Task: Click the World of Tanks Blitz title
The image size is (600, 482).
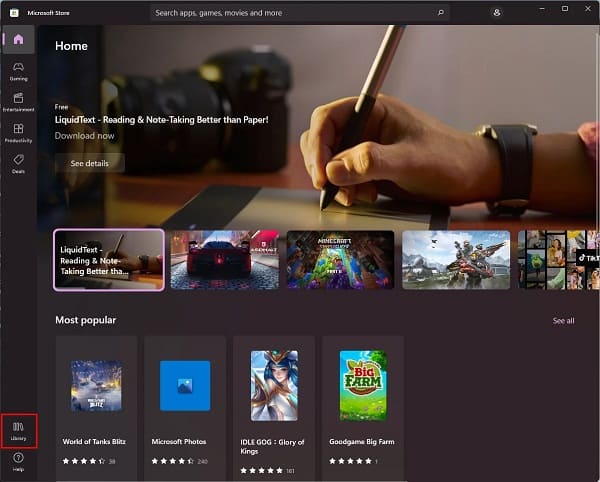Action: 94,441
